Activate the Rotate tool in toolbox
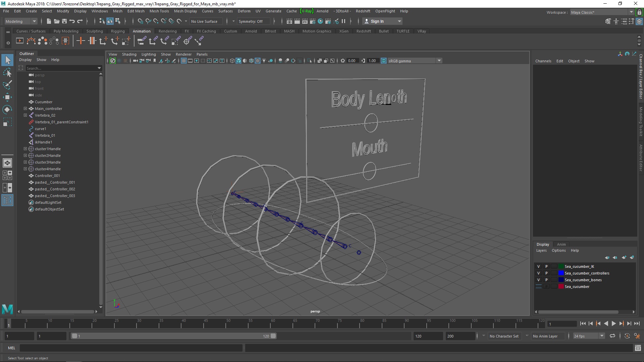The height and width of the screenshot is (362, 644). [7, 110]
